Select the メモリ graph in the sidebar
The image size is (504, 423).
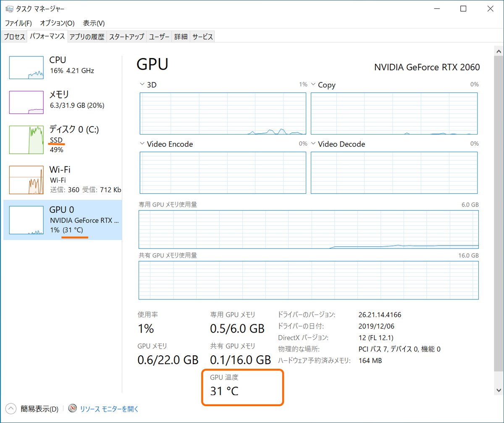tap(26, 102)
